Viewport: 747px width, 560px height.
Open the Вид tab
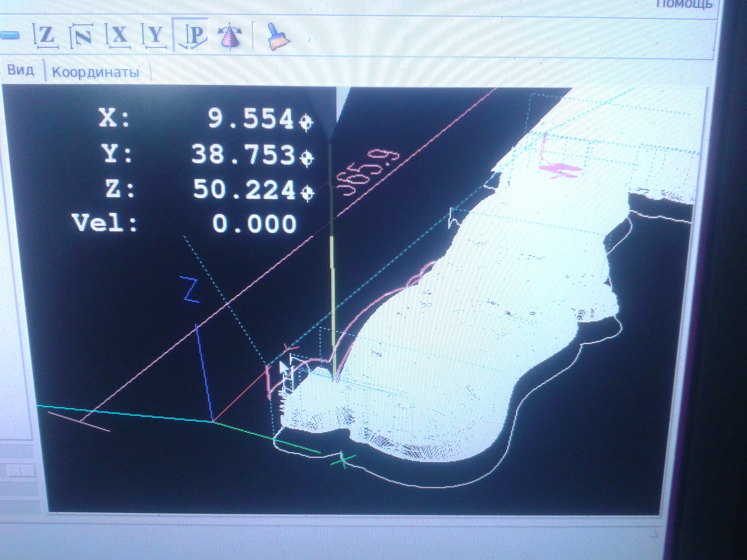point(21,71)
